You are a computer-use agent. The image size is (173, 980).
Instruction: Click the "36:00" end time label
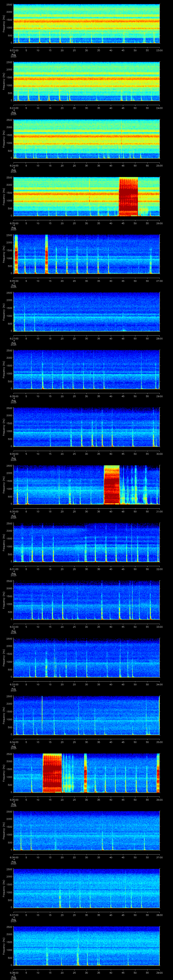[x=159, y=799]
